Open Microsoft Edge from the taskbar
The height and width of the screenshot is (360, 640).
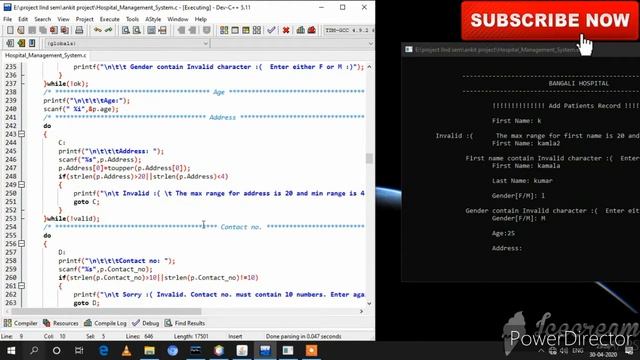(104, 351)
